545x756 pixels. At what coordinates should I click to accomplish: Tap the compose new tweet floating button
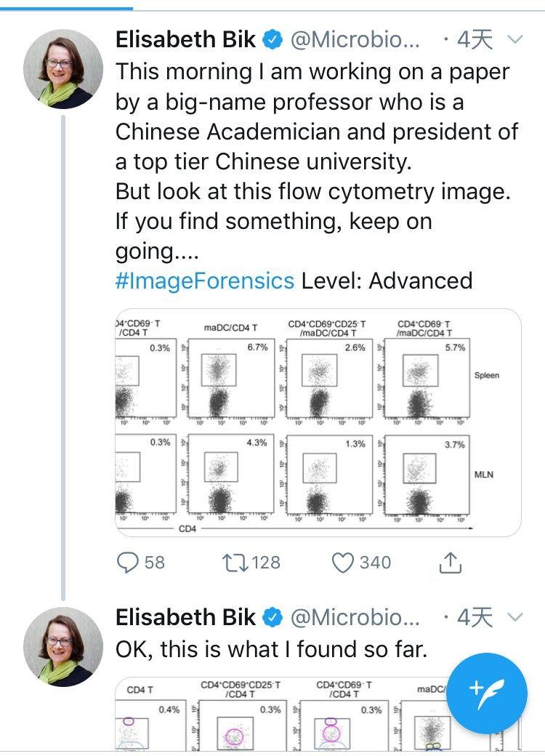click(486, 688)
